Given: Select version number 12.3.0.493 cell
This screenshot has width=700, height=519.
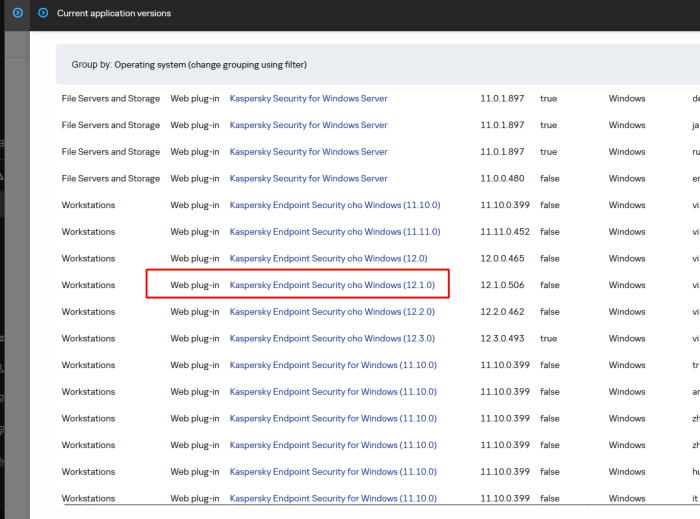Looking at the screenshot, I should point(502,338).
